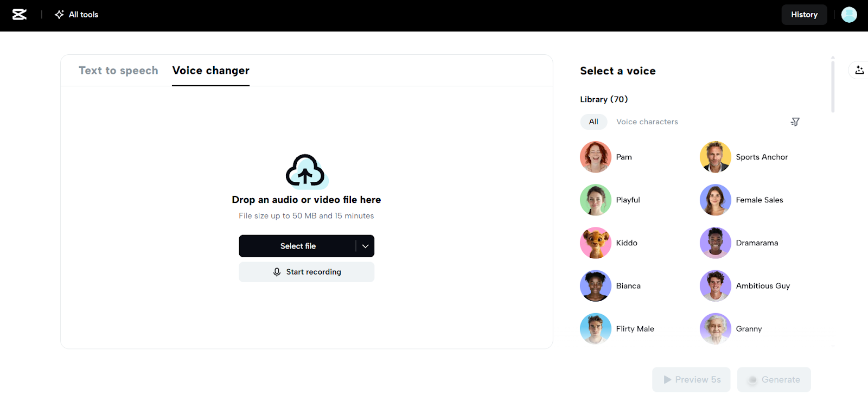Select the Granny voice avatar
This screenshot has width=868, height=407.
point(716,328)
